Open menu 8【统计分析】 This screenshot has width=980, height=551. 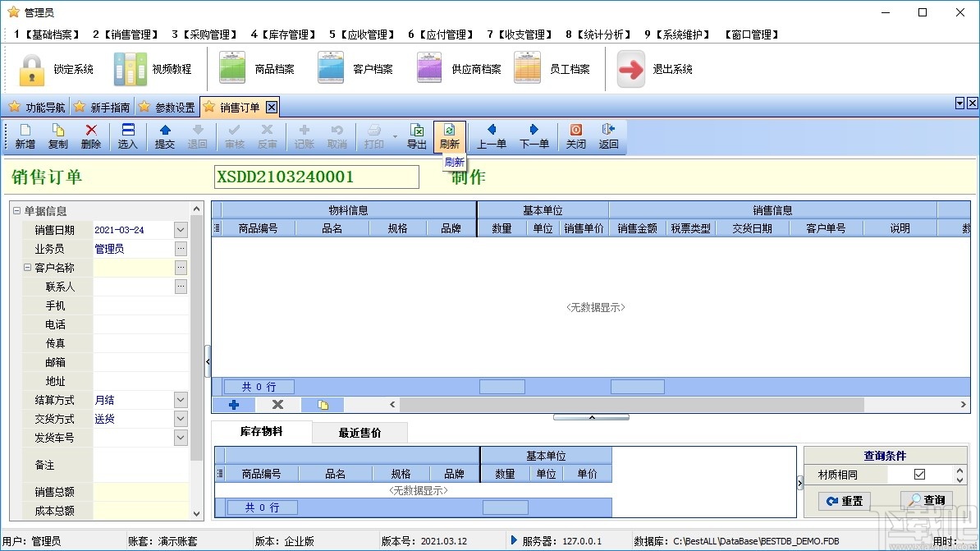tap(598, 34)
